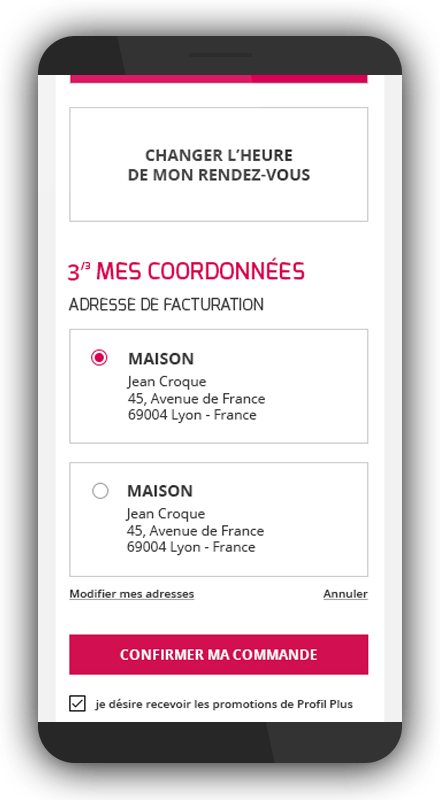The height and width of the screenshot is (800, 440).
Task: Tap the phone's earpiece speaker slot
Action: (220, 55)
